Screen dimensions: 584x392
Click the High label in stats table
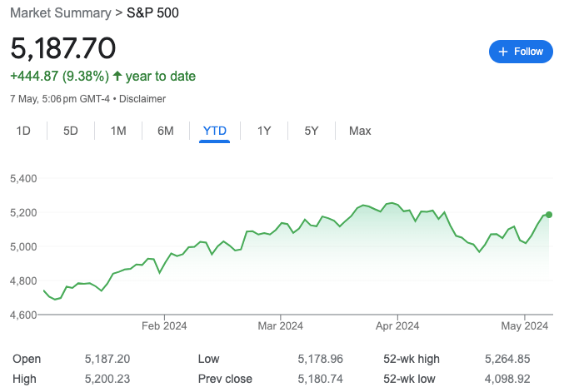[x=25, y=379]
